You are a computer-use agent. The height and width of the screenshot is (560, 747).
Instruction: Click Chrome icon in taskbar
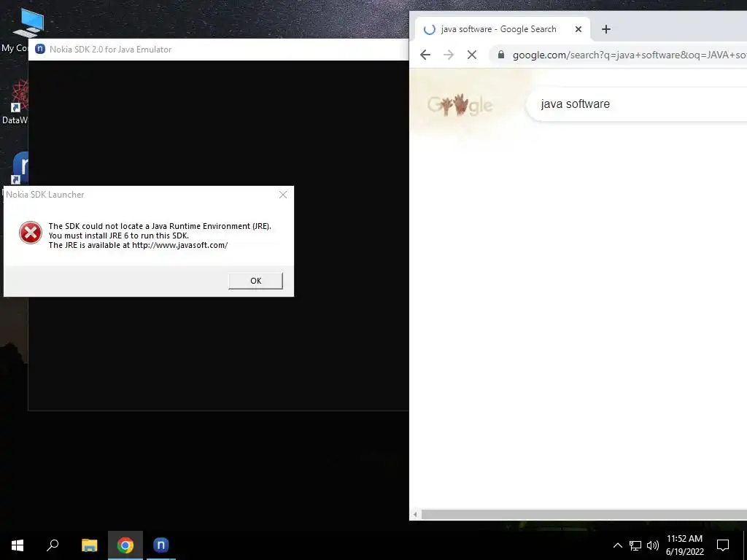[x=125, y=545]
